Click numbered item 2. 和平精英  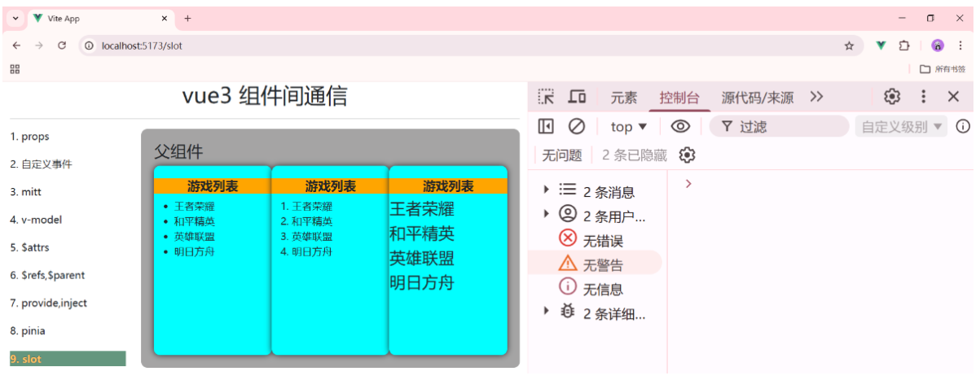point(306,221)
